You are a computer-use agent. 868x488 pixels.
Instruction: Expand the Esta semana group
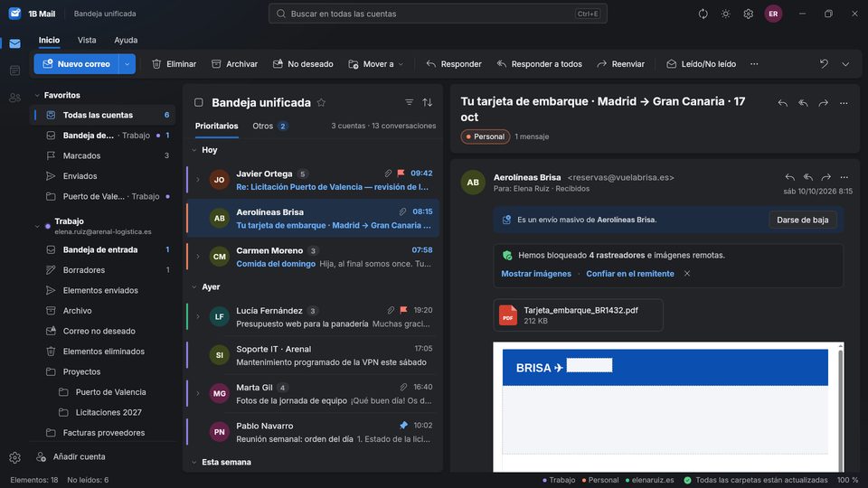tap(193, 462)
